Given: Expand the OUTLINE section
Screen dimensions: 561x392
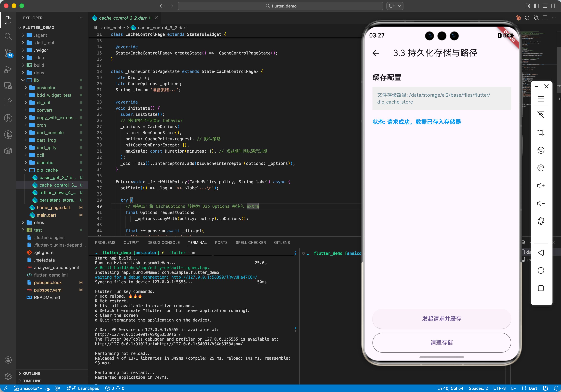Looking at the screenshot, I should [x=32, y=373].
